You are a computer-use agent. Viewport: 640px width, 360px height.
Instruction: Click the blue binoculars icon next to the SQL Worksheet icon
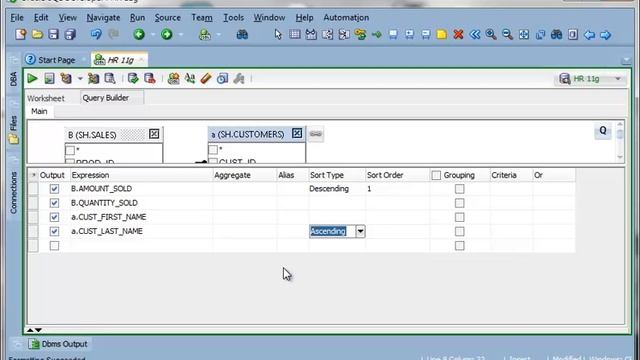[x=242, y=34]
